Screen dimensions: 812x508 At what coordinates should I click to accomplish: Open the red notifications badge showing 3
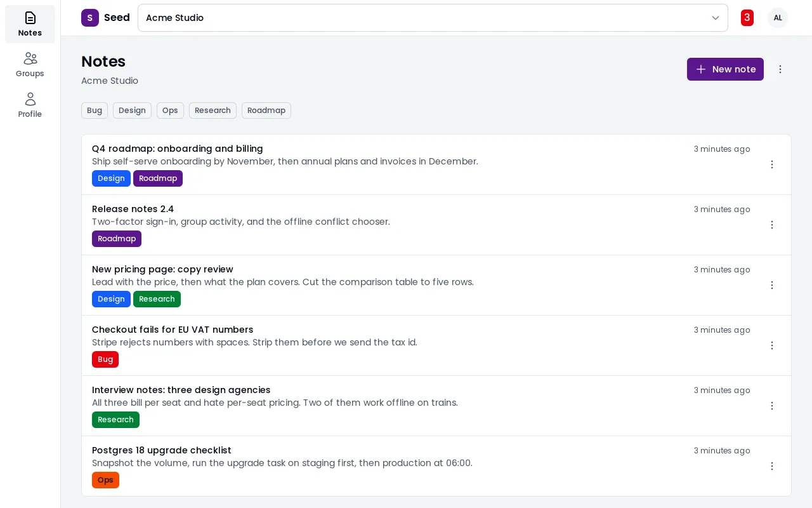pyautogui.click(x=747, y=18)
